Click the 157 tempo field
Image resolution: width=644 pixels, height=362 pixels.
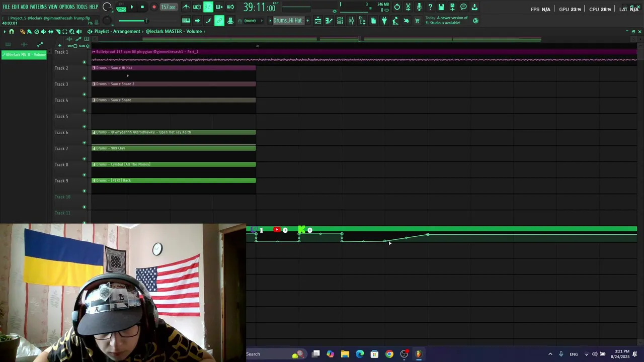coord(168,7)
